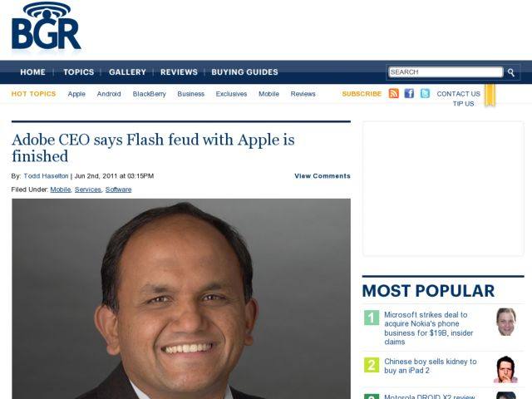Click View Comments link
Screen dimensions: 532x399
pyautogui.click(x=323, y=175)
